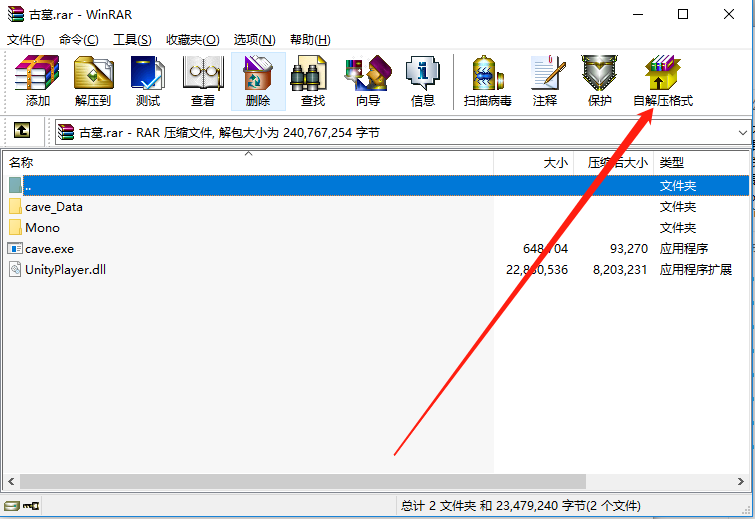Select the cave.exe file name
Viewport: 755px width, 519px height.
[x=49, y=248]
